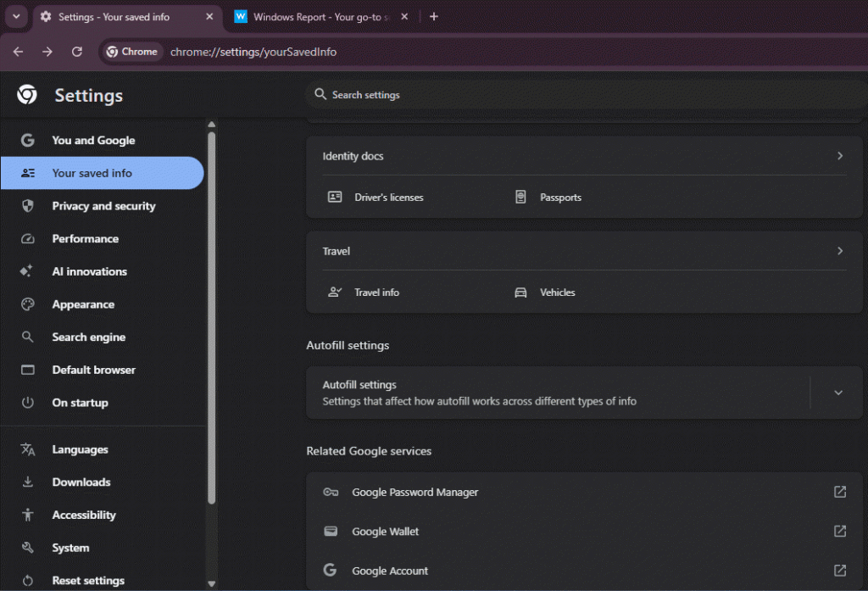Image resolution: width=868 pixels, height=591 pixels.
Task: Click the person icon for Accessibility
Action: tap(28, 515)
